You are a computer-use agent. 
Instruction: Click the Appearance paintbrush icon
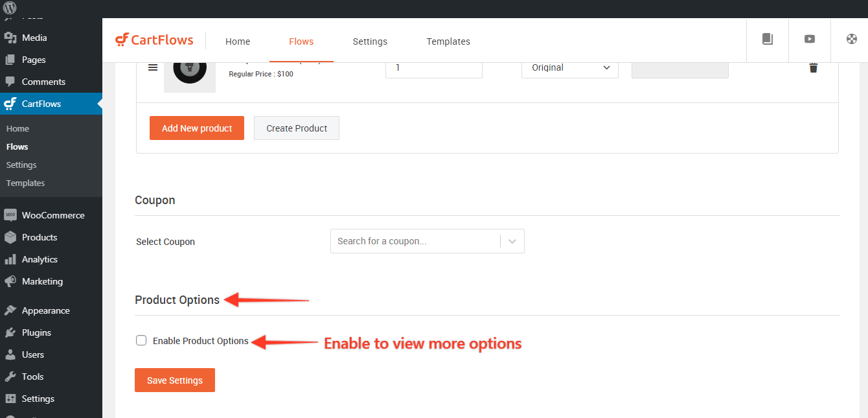pos(10,310)
